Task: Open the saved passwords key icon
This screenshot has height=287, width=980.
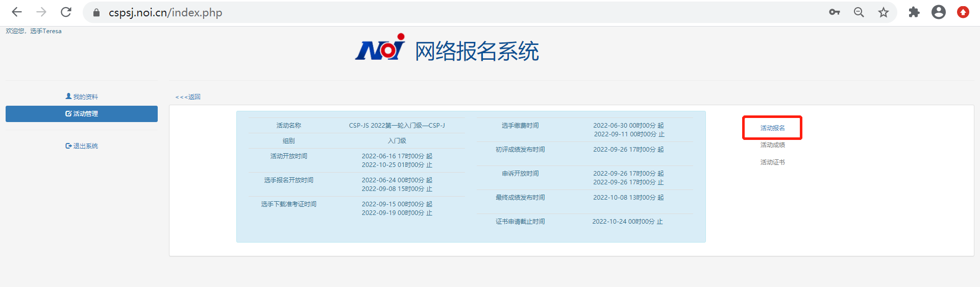Action: (835, 12)
